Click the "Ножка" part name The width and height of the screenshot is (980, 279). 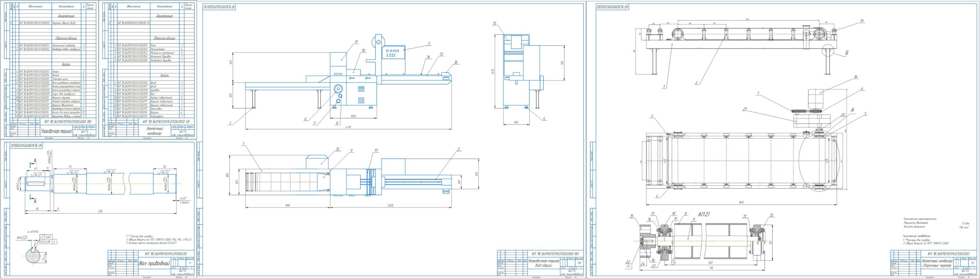click(x=56, y=75)
